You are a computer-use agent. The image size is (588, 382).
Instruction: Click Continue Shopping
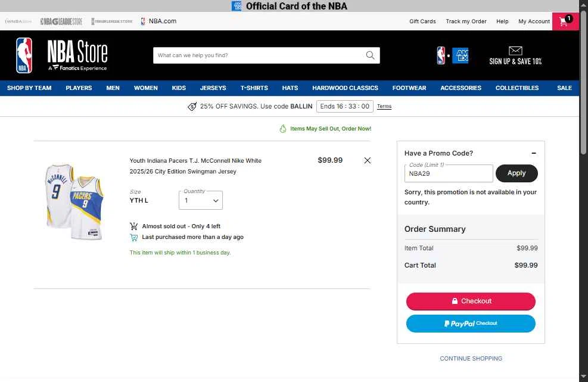pos(471,358)
